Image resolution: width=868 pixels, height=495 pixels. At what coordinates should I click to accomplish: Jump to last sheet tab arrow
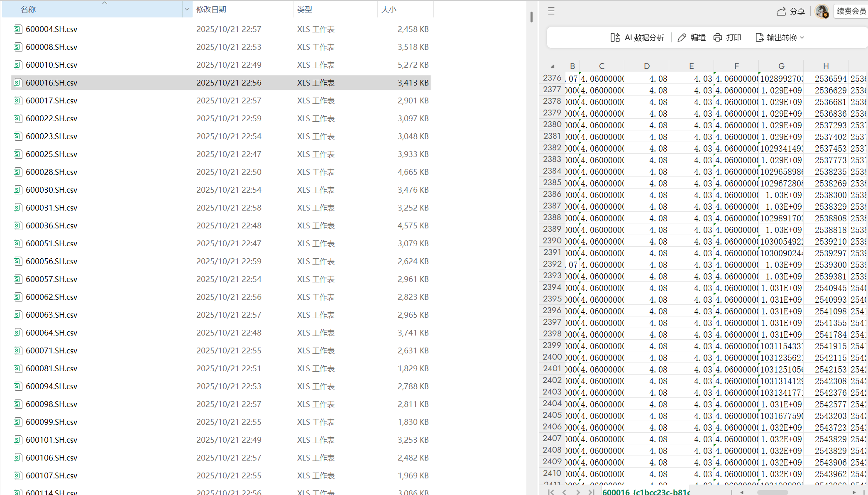[x=591, y=492]
